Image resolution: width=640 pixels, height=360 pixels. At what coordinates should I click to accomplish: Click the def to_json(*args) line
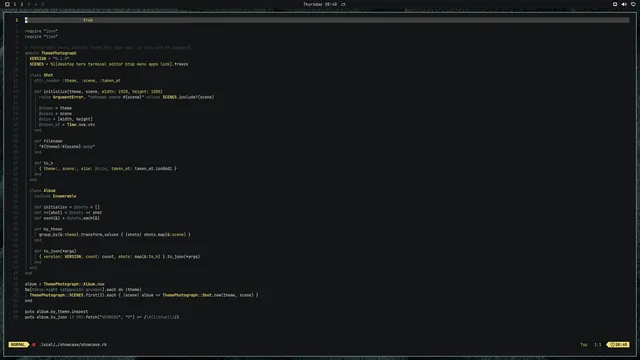pyautogui.click(x=55, y=251)
